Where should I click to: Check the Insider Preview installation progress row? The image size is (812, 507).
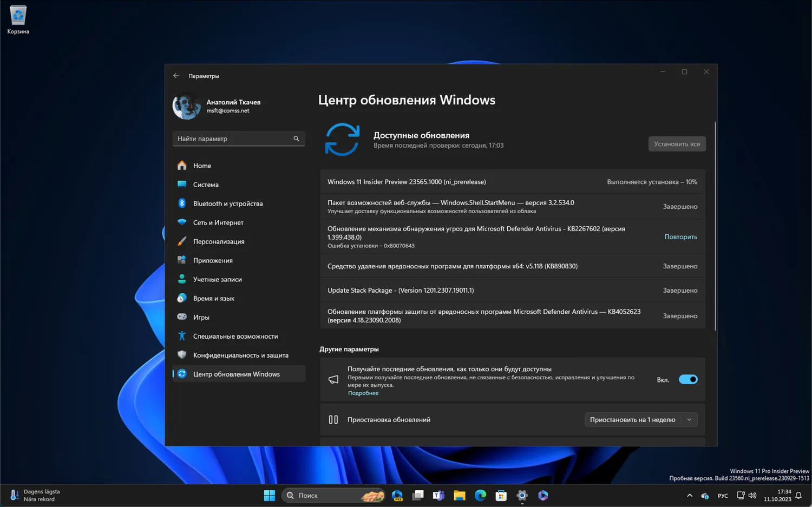512,182
